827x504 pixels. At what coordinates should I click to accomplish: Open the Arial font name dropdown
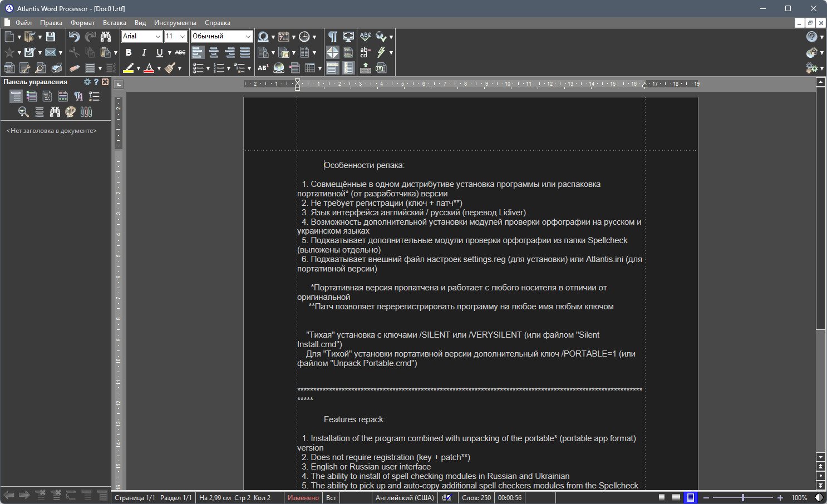[158, 36]
